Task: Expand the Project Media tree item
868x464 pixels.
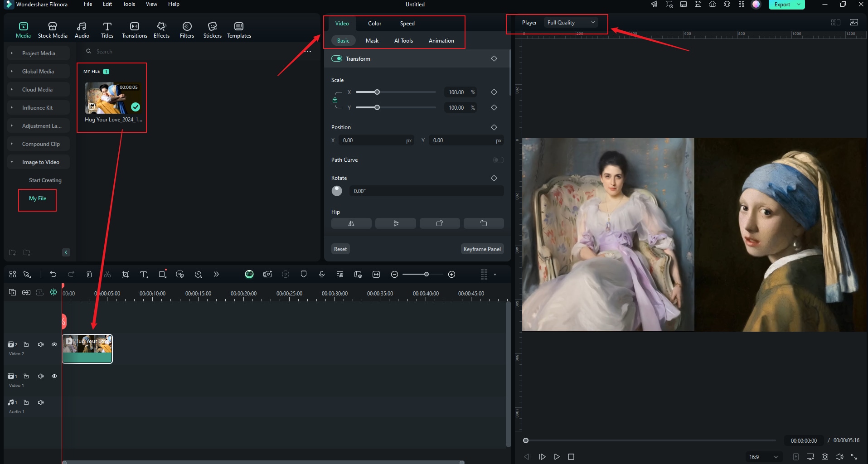Action: point(12,53)
